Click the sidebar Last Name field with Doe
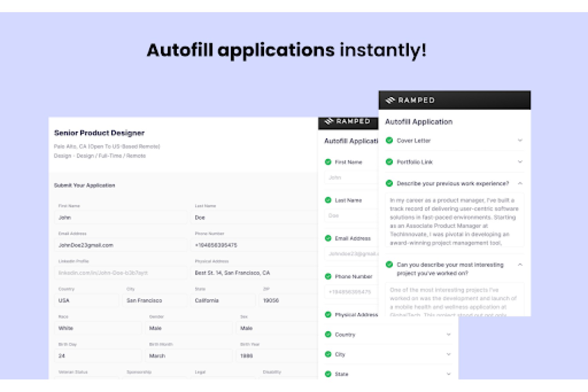Screen dimensions: 588x392 coord(352,215)
